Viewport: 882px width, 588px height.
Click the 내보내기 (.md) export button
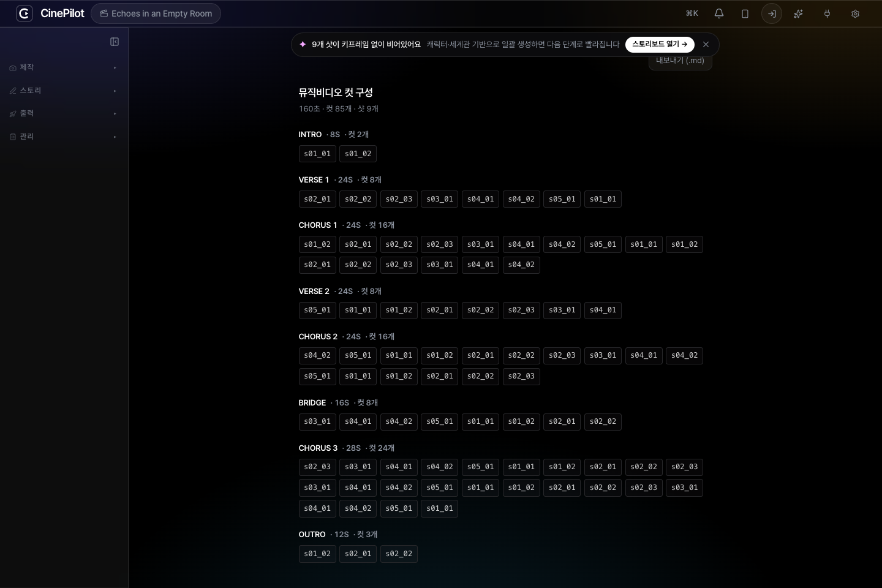[680, 61]
